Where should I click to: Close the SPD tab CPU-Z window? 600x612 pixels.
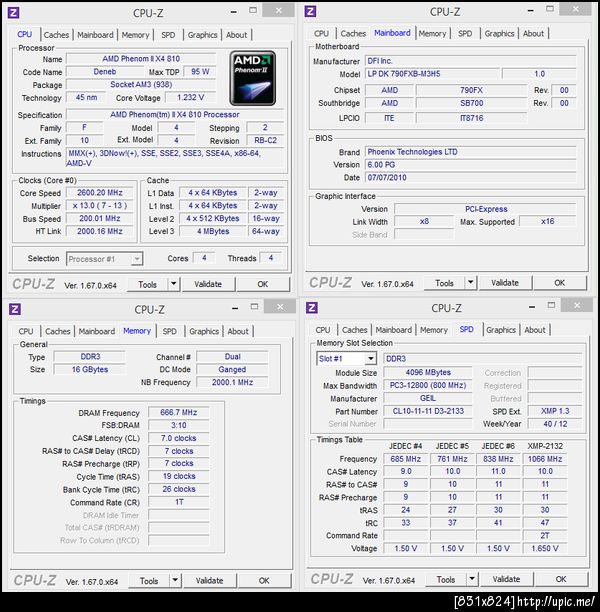tap(577, 304)
